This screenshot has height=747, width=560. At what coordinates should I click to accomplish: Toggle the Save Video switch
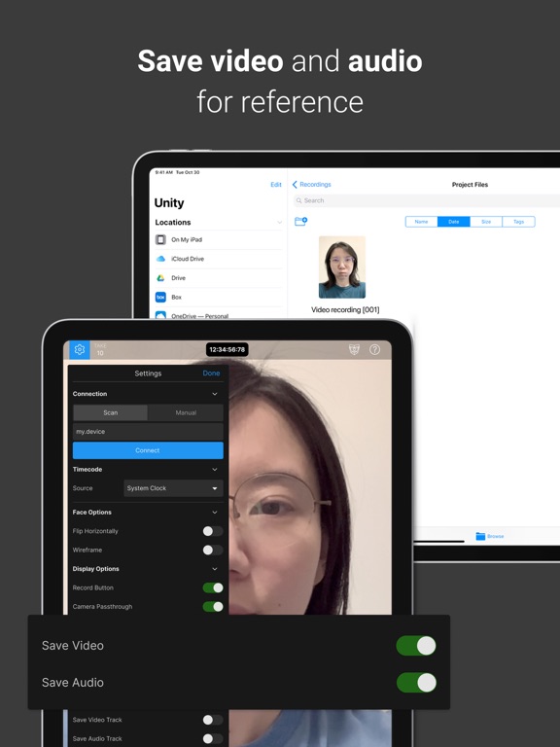click(416, 646)
